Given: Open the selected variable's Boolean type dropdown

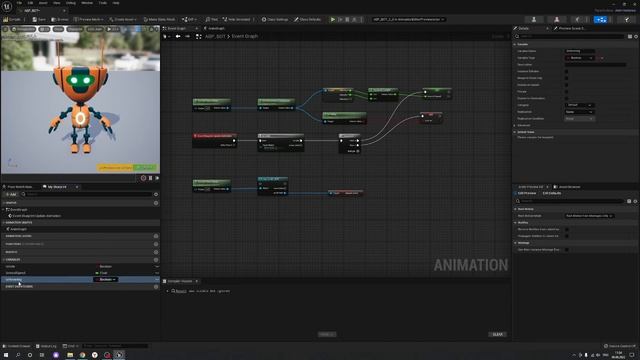Looking at the screenshot, I should pos(106,280).
